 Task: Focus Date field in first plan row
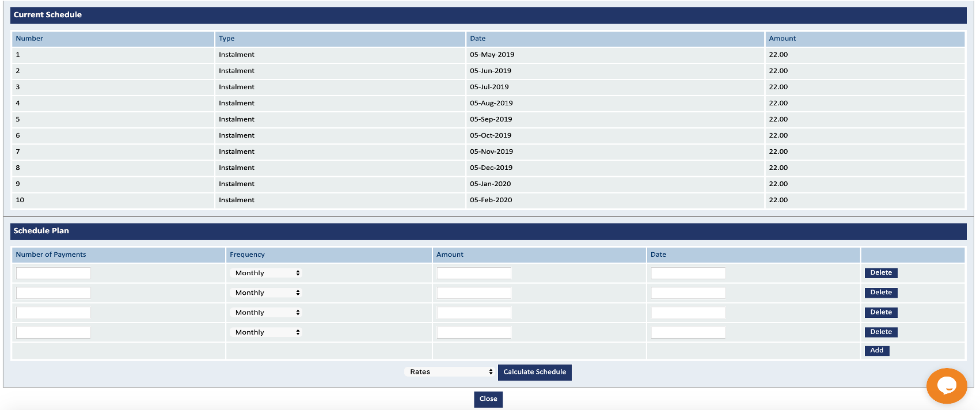click(x=688, y=273)
